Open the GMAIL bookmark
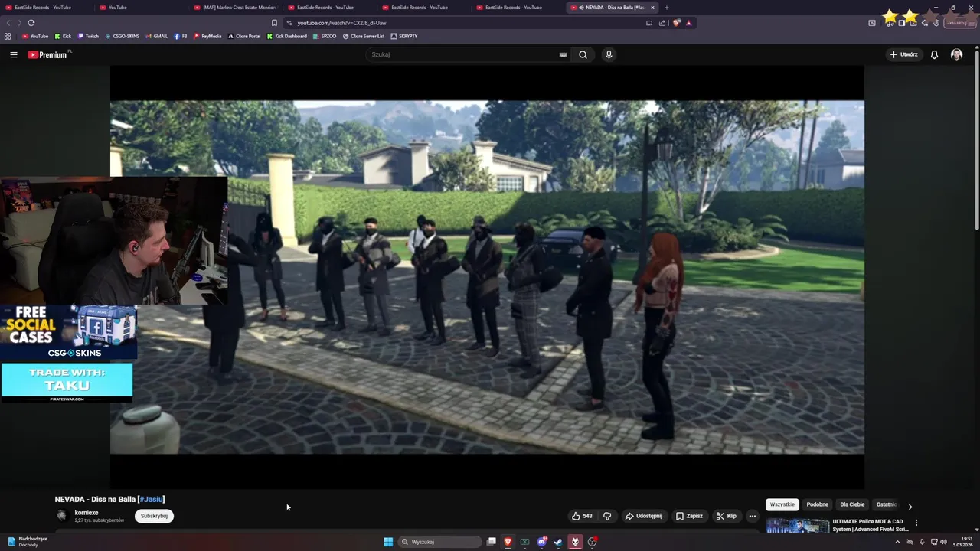The height and width of the screenshot is (551, 980). (156, 36)
